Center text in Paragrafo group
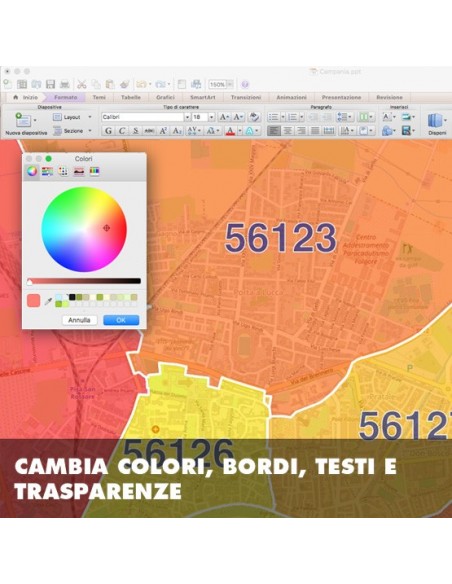 (x=287, y=131)
